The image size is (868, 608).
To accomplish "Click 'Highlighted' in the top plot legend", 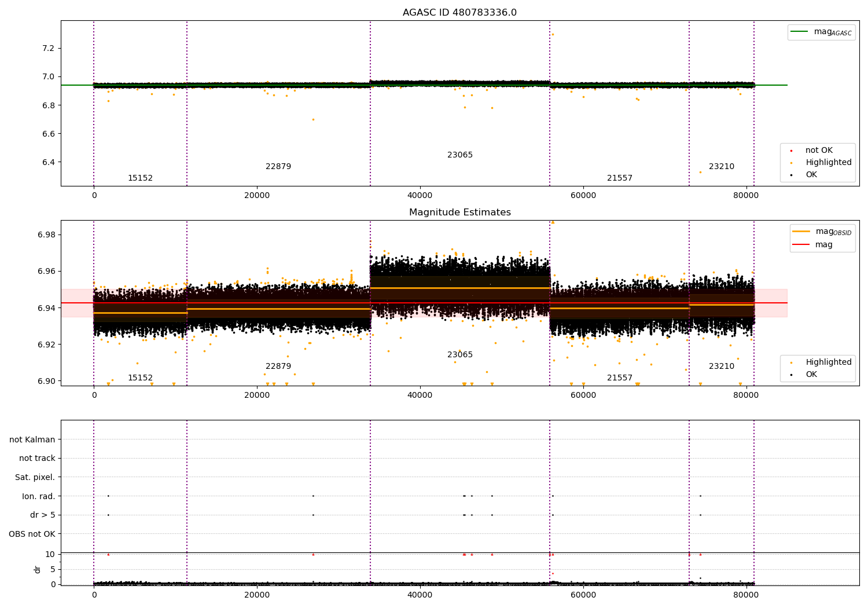I will pyautogui.click(x=828, y=163).
